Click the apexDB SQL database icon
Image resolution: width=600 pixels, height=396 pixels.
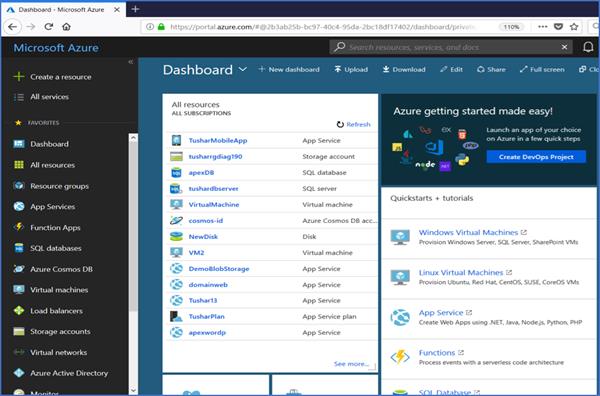[176, 173]
